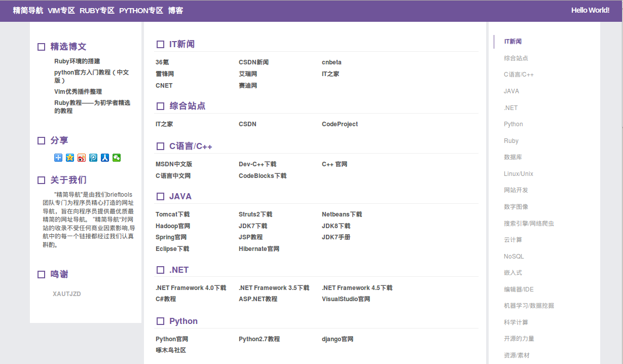Screen dimensions: 623x364
Task: Open django官网 link
Action: (x=338, y=339)
